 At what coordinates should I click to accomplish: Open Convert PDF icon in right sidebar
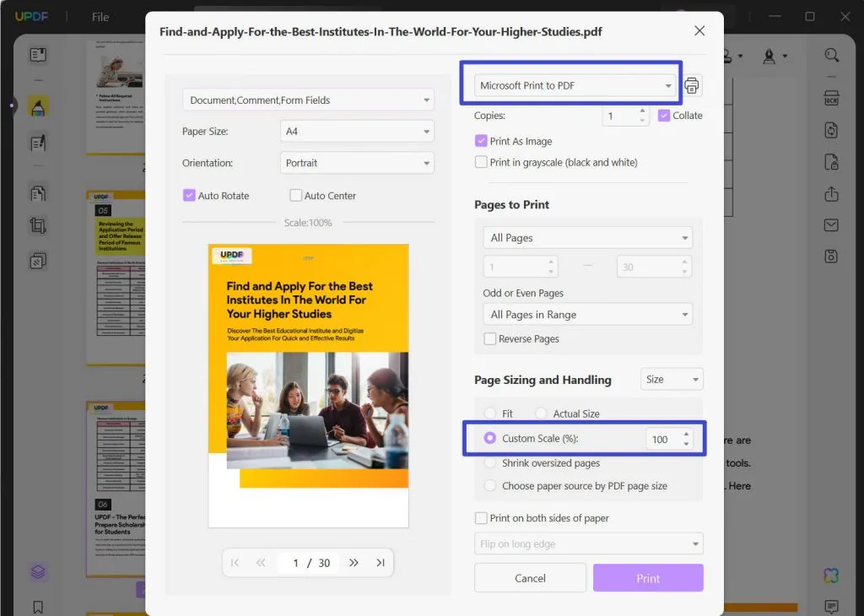pos(831,130)
